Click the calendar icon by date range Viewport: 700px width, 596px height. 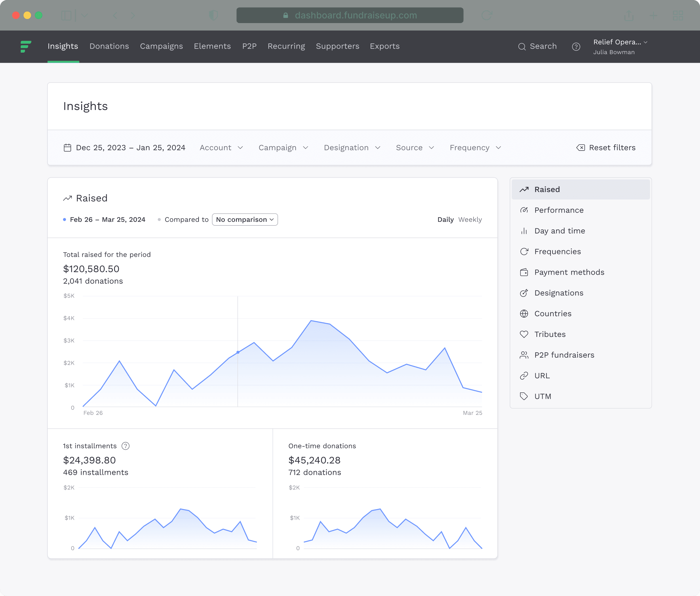68,148
